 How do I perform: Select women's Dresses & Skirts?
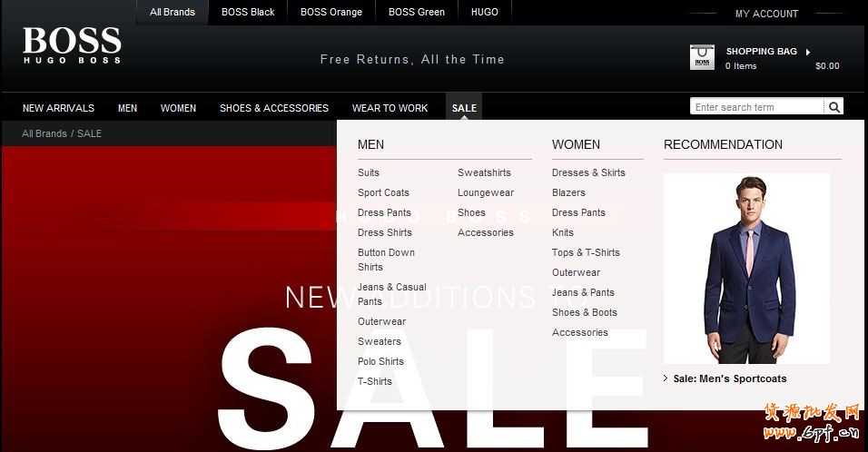[588, 172]
